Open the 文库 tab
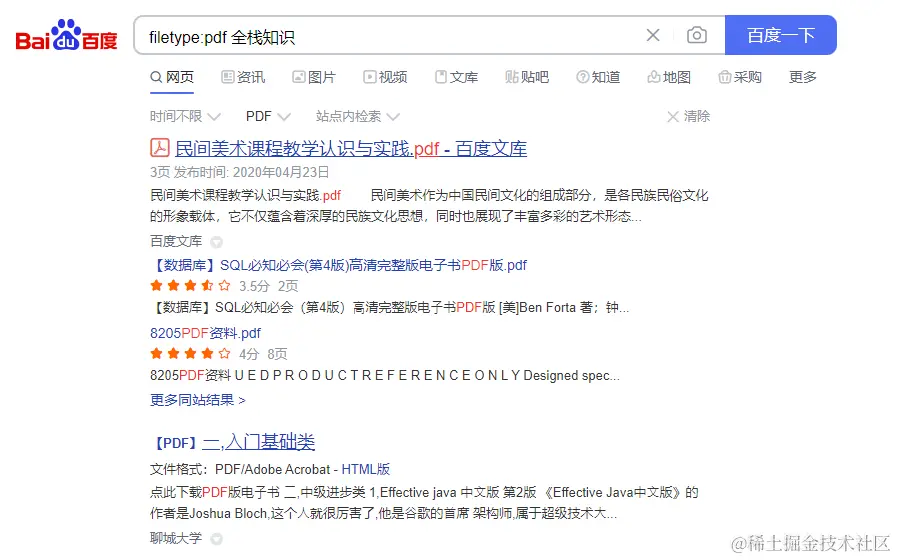The image size is (897, 560). 456,77
